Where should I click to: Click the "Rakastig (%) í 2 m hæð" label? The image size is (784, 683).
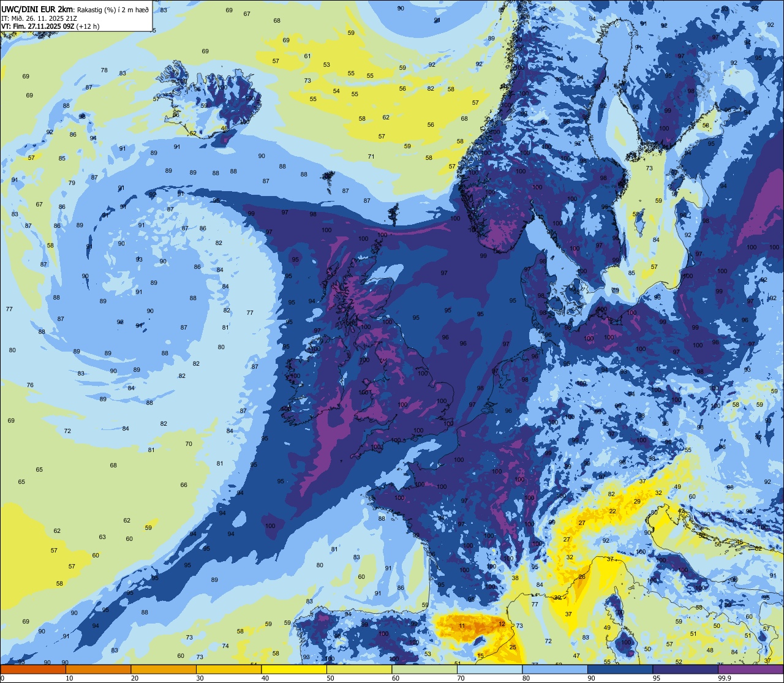(113, 9)
